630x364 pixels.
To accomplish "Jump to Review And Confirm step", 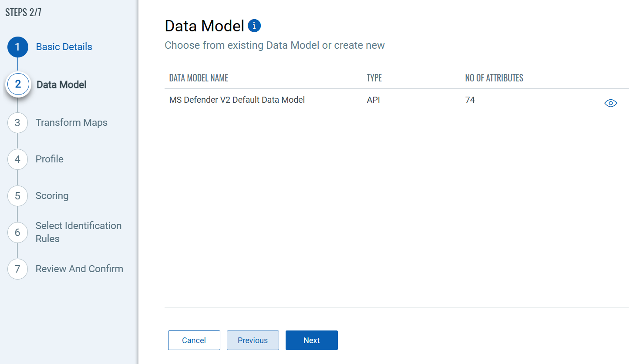I will pyautogui.click(x=79, y=269).
